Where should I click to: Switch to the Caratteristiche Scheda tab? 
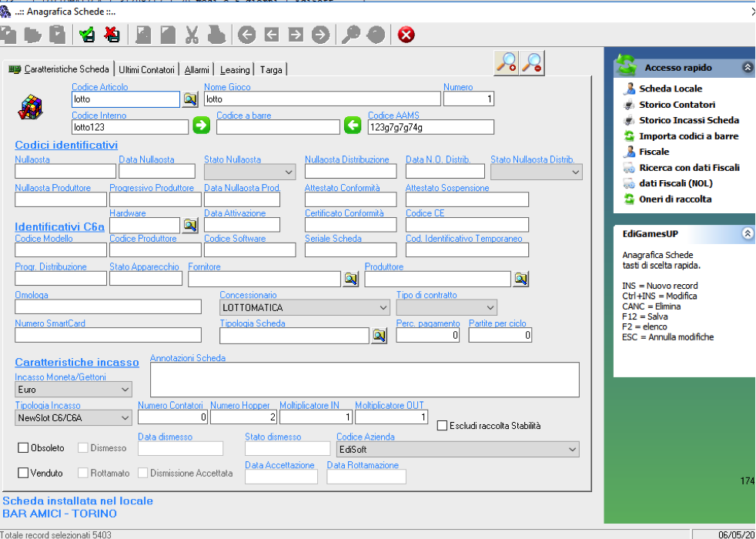(x=59, y=69)
